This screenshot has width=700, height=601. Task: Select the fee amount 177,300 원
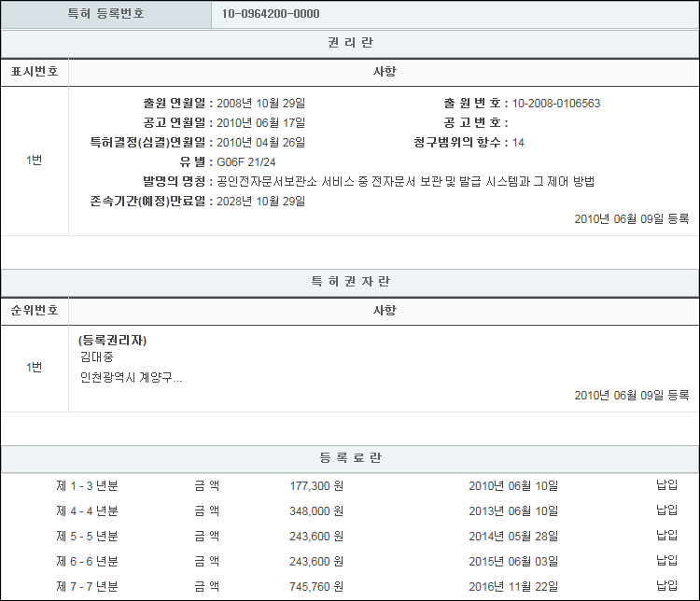click(x=316, y=485)
